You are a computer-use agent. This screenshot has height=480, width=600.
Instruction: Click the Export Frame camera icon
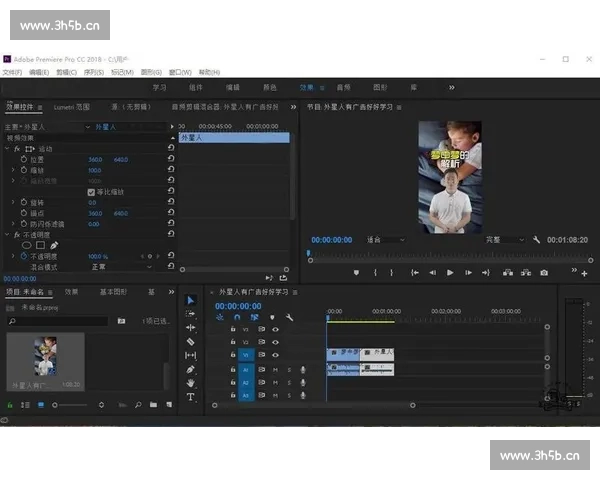pos(544,272)
